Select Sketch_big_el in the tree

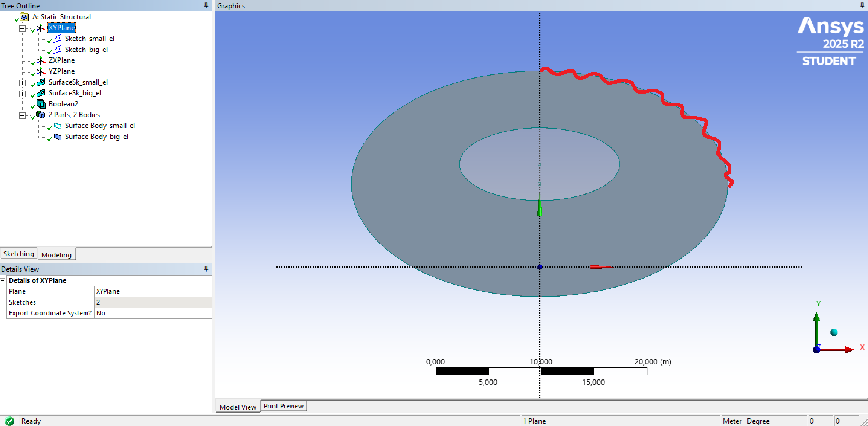[x=86, y=50]
